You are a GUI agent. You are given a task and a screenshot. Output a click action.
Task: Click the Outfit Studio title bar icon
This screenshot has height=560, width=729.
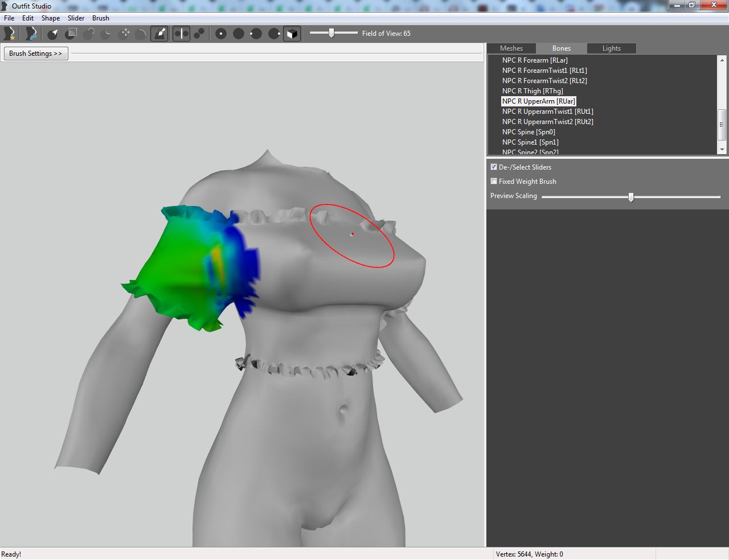[x=5, y=6]
